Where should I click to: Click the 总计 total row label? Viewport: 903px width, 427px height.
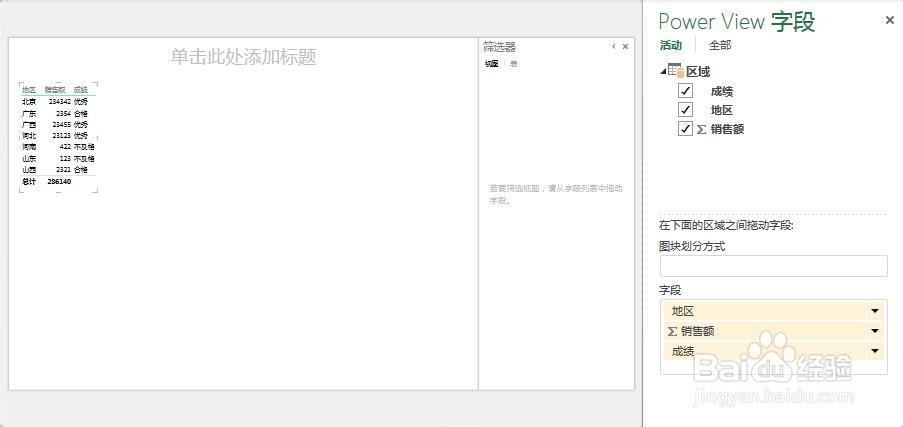coord(29,182)
